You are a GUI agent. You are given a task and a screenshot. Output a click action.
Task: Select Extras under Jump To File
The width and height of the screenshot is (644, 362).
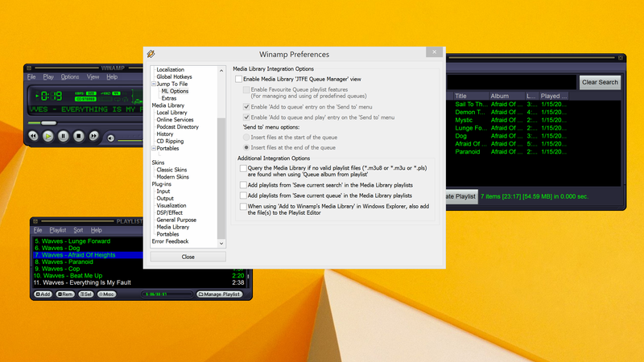tap(169, 98)
